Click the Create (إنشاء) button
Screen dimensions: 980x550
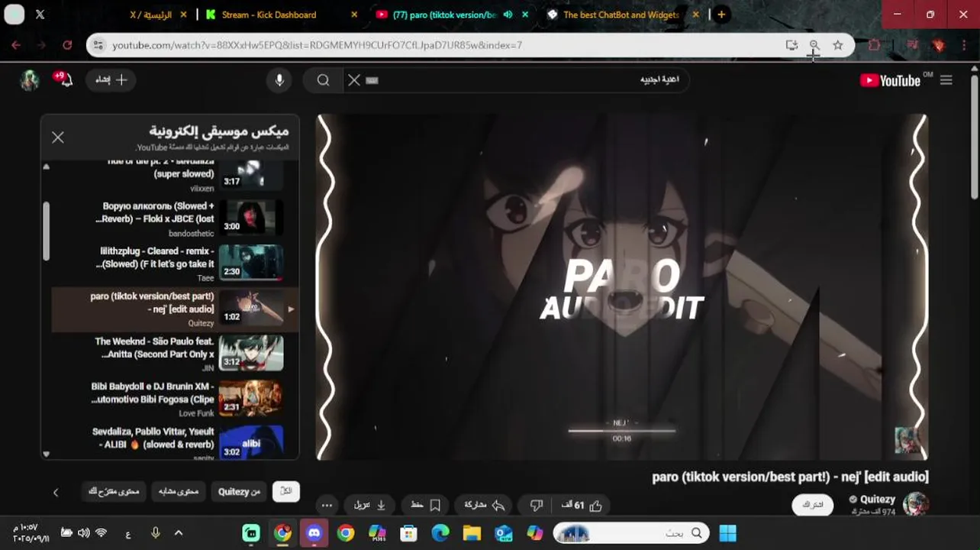[x=111, y=79]
